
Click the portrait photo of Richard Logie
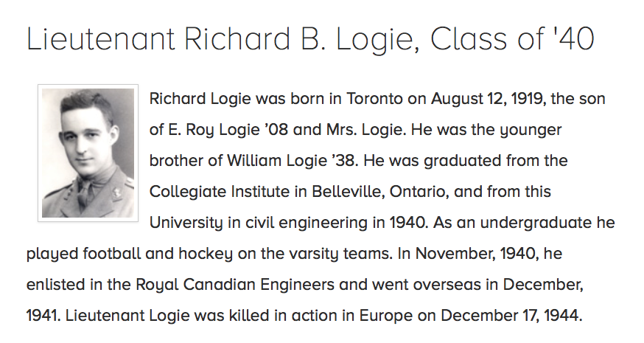pos(88,153)
